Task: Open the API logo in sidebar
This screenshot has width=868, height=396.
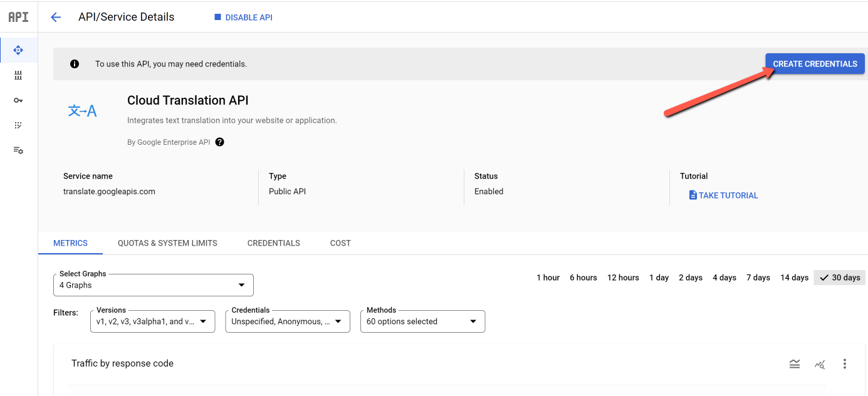Action: (x=18, y=17)
